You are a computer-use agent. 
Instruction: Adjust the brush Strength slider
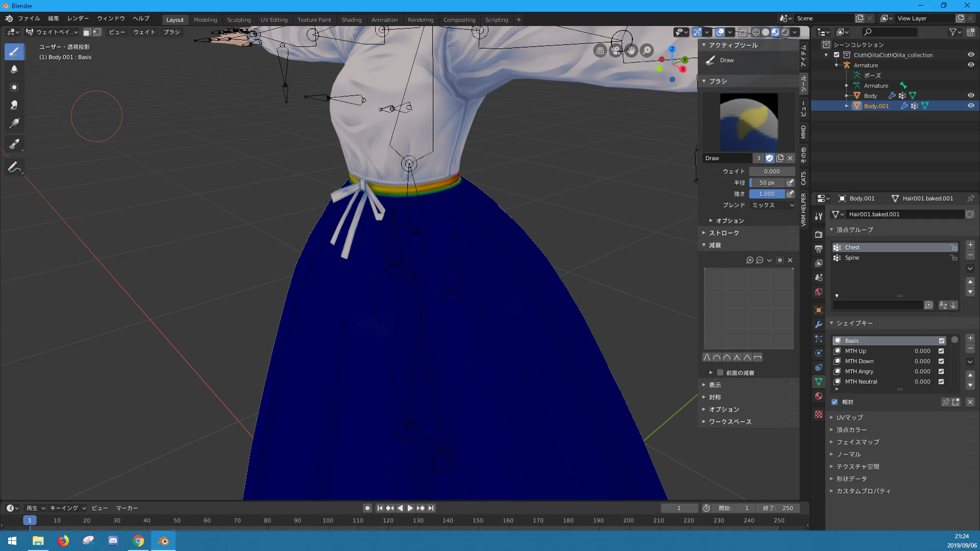[x=767, y=194]
